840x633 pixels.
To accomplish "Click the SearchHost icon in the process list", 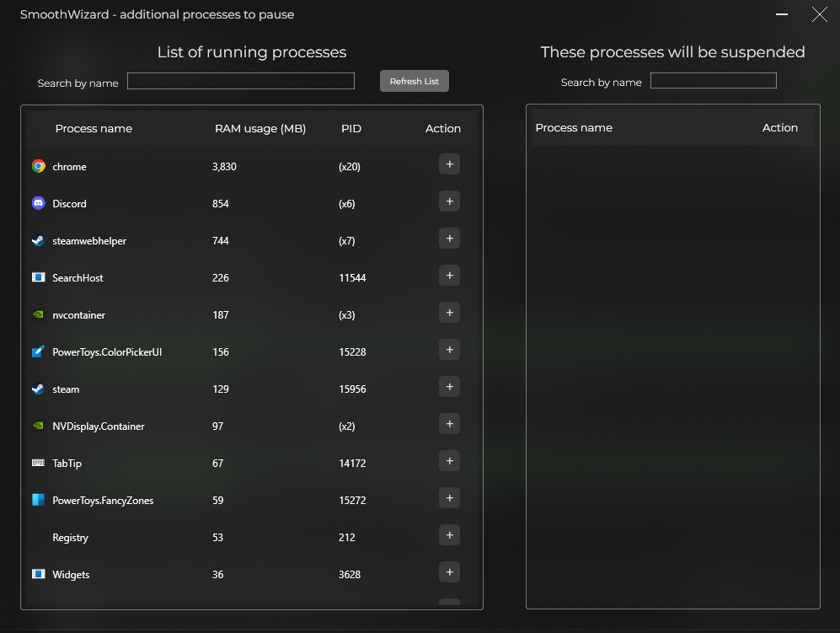I will 38,277.
